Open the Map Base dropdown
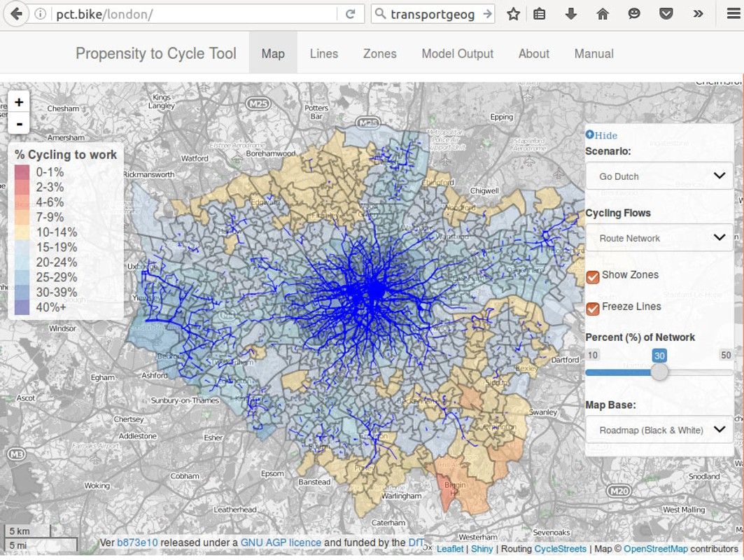 coord(659,430)
